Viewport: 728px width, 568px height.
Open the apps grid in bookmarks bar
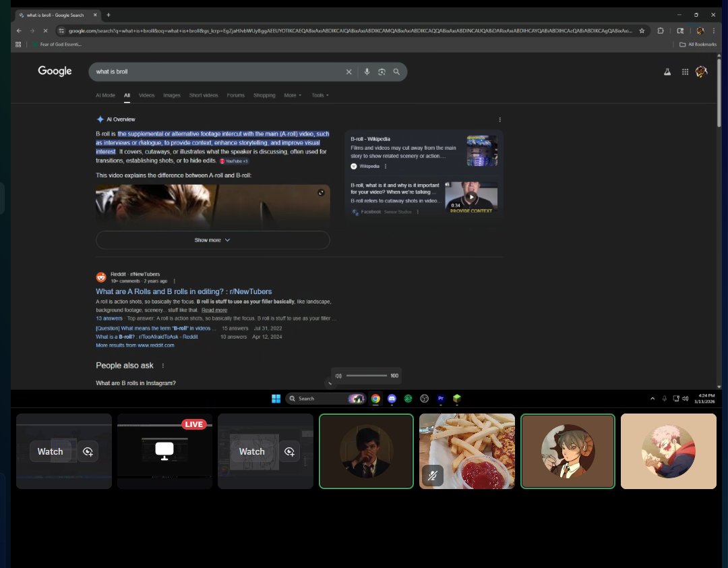coord(18,45)
